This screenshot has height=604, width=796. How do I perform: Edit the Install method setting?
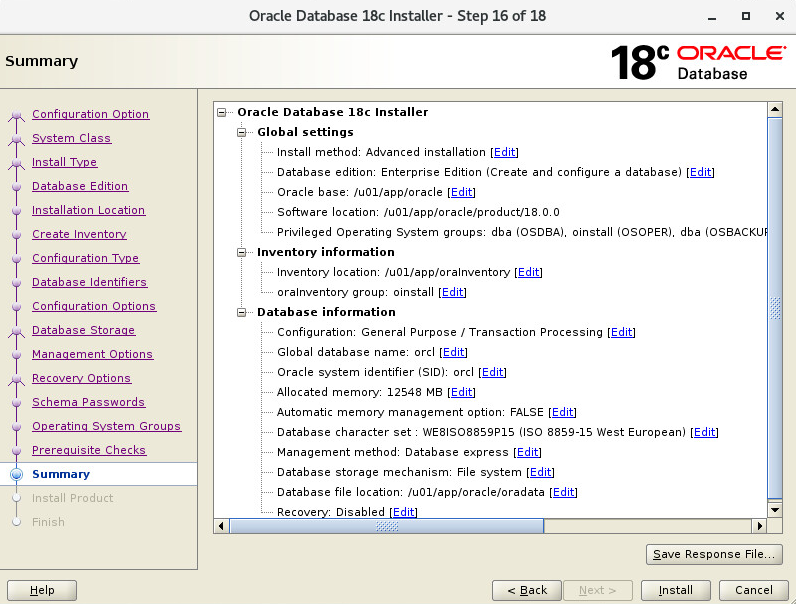(x=504, y=152)
